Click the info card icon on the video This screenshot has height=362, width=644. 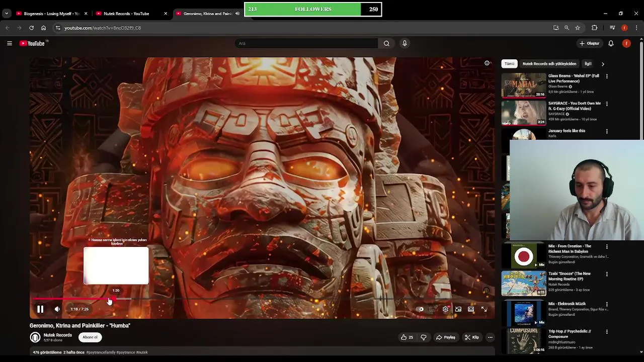[487, 63]
